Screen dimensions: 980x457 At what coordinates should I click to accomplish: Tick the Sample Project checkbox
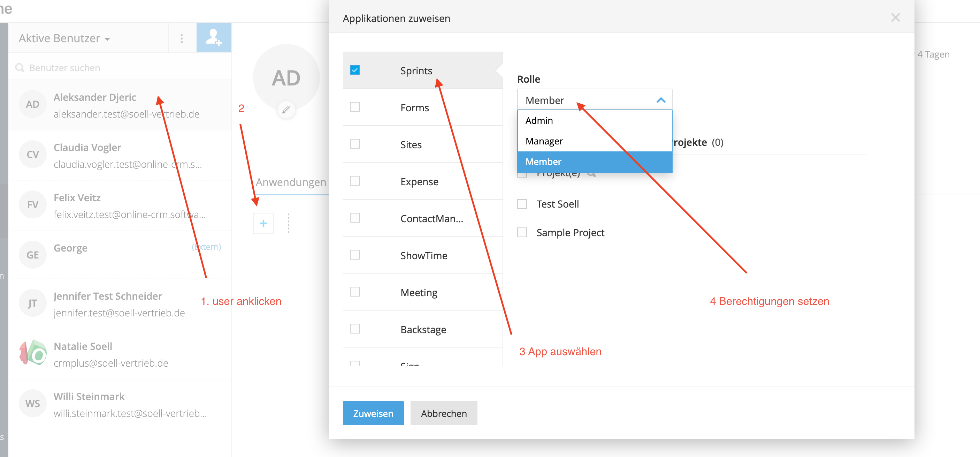(x=522, y=232)
